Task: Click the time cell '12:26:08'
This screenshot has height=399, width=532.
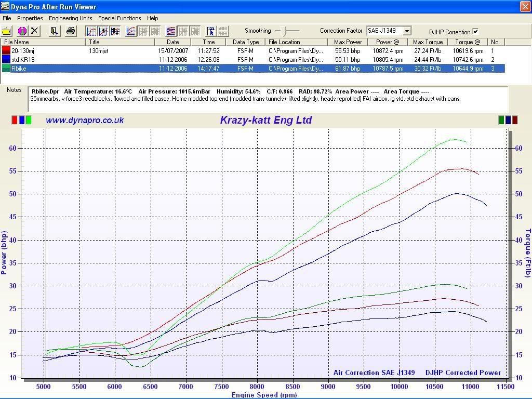Action: pos(208,60)
